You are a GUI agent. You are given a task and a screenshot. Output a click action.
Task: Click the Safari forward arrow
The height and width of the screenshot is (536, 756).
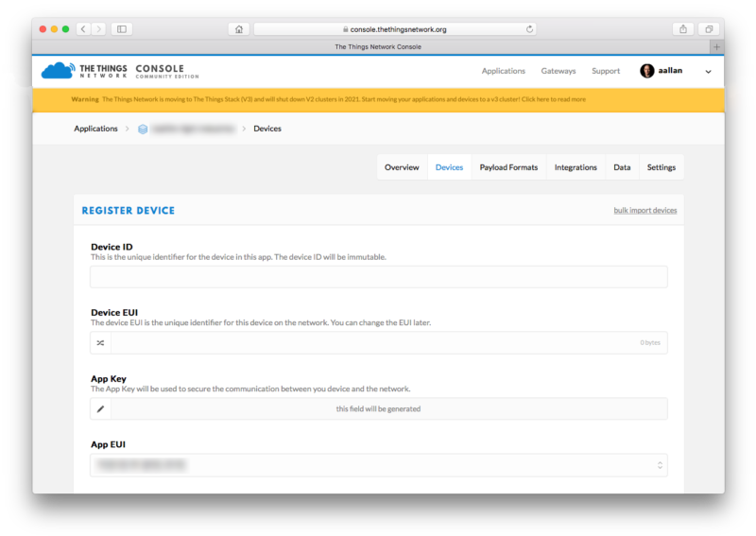click(x=99, y=29)
